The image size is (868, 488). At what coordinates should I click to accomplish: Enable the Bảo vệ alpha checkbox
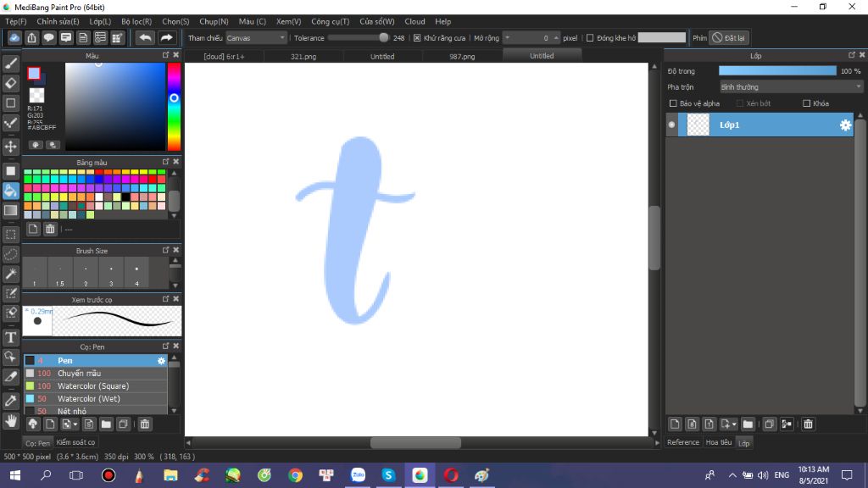coord(673,103)
